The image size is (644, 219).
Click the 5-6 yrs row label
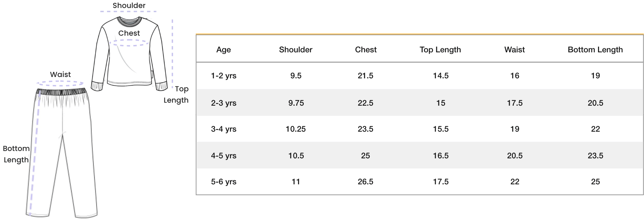[224, 182]
